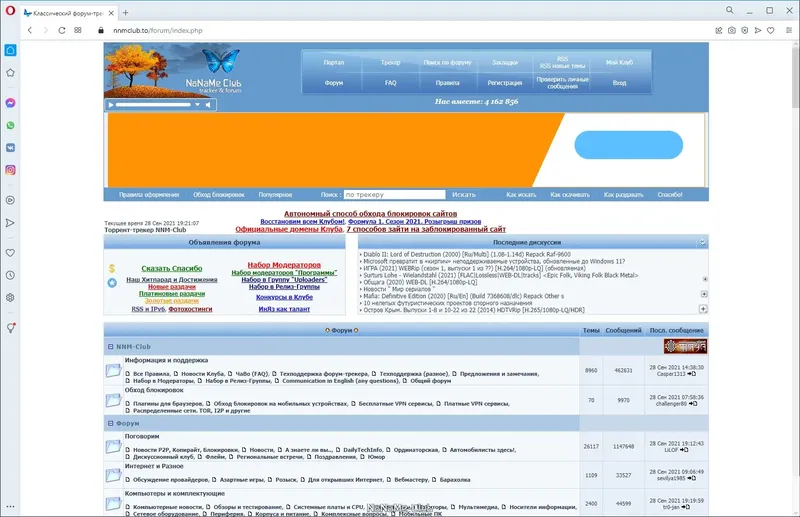Image resolution: width=800 pixels, height=517 pixels.
Task: Click the send arrow icon in address bar
Action: coord(758,31)
